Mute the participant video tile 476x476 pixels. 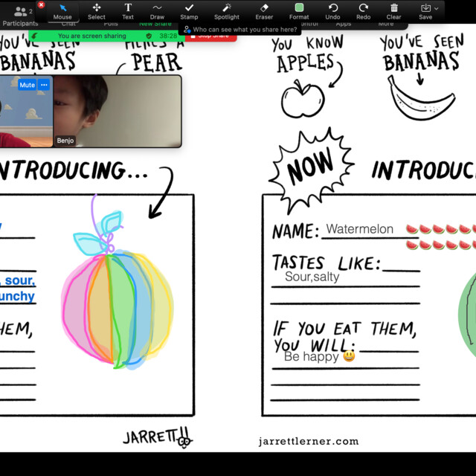coord(28,85)
